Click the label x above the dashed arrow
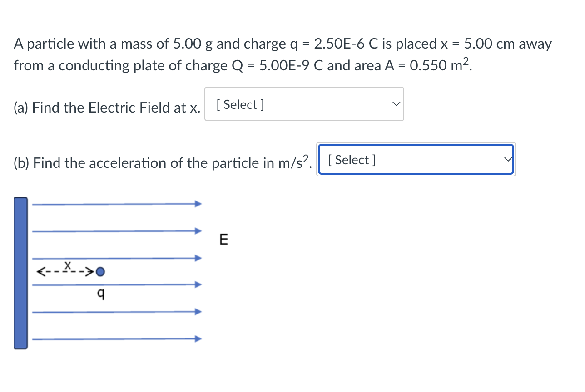Image resolution: width=585 pixels, height=392 pixels. 68,265
